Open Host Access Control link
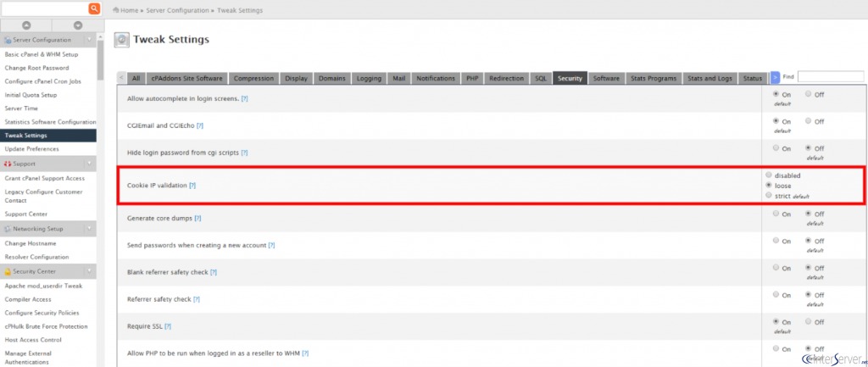This screenshot has width=868, height=367. [33, 339]
